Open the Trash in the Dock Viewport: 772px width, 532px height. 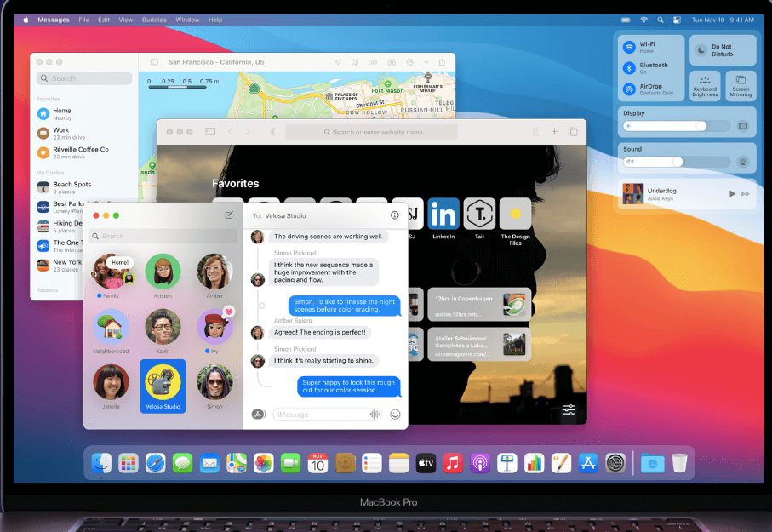pyautogui.click(x=679, y=463)
